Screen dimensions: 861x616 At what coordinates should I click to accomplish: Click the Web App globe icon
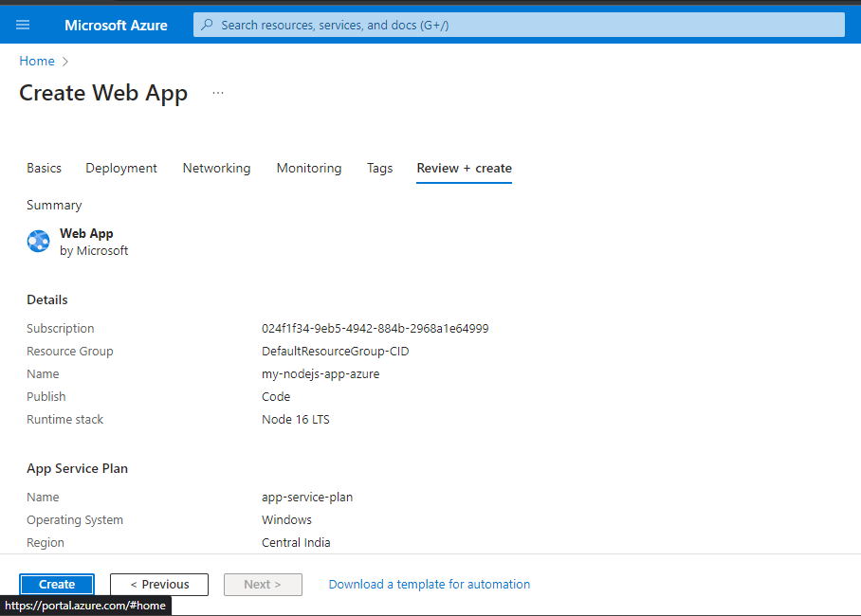(x=38, y=242)
